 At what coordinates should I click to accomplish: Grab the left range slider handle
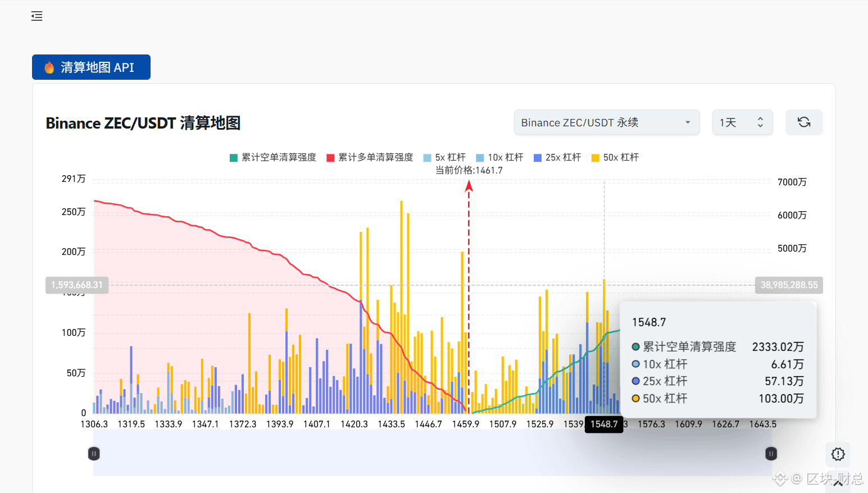click(x=94, y=454)
